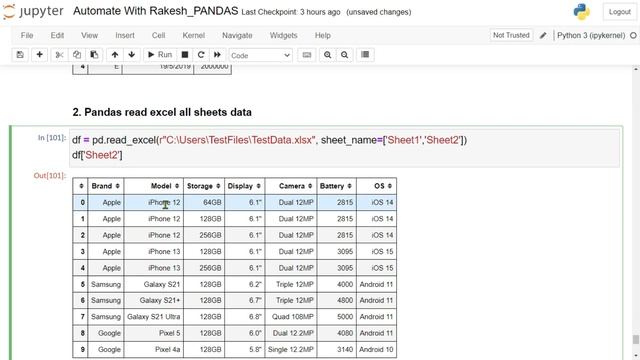Sort by Brand column header
640x360 pixels.
click(x=106, y=186)
